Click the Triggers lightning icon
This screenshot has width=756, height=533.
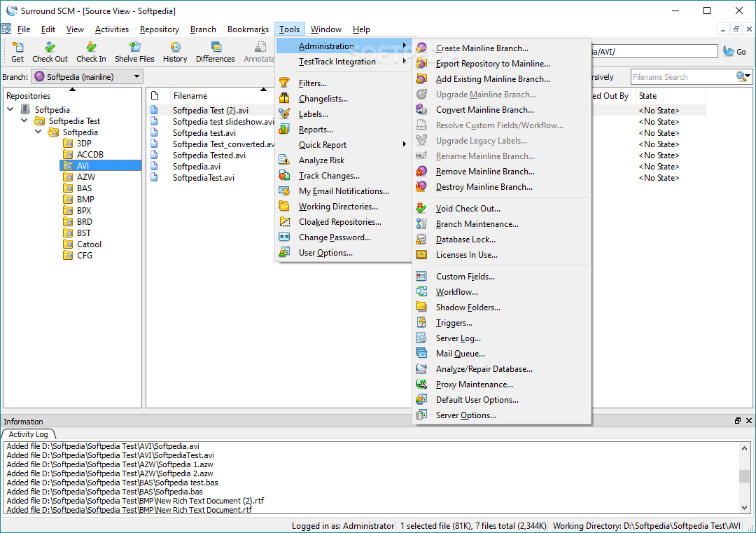(421, 322)
